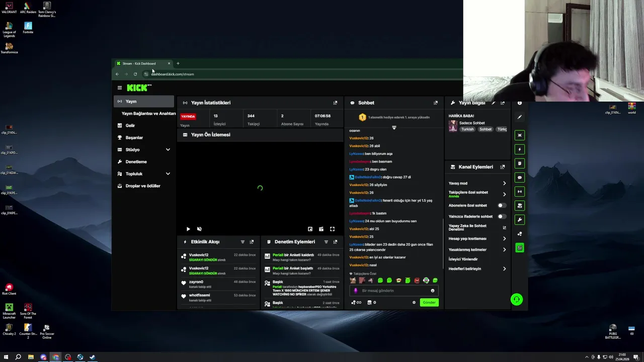
Task: Open Windows Start menu
Action: coord(6,357)
